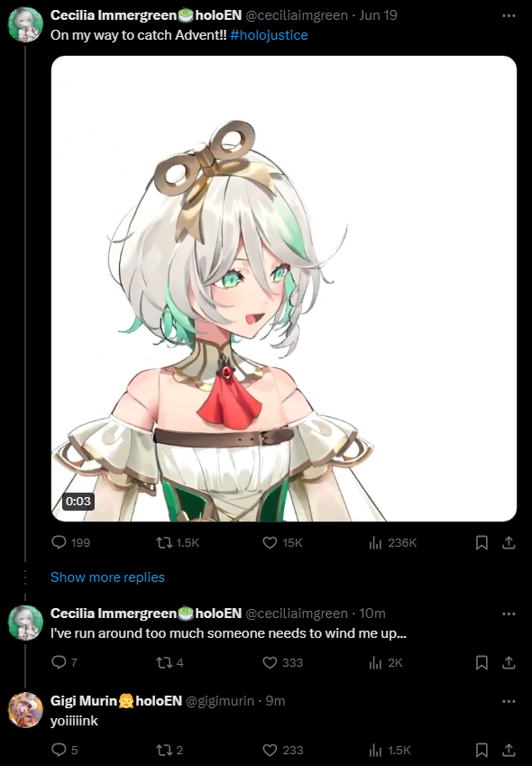Show more replies in thread
532x766 pixels.
107,577
